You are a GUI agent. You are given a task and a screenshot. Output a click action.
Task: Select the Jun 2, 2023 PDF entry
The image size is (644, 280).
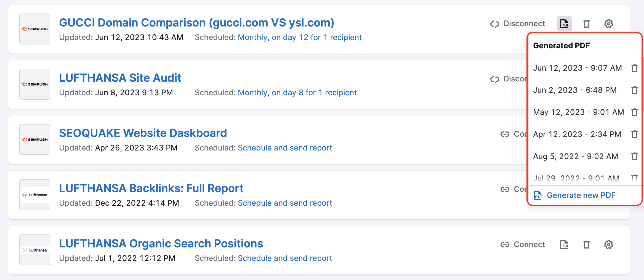(574, 90)
